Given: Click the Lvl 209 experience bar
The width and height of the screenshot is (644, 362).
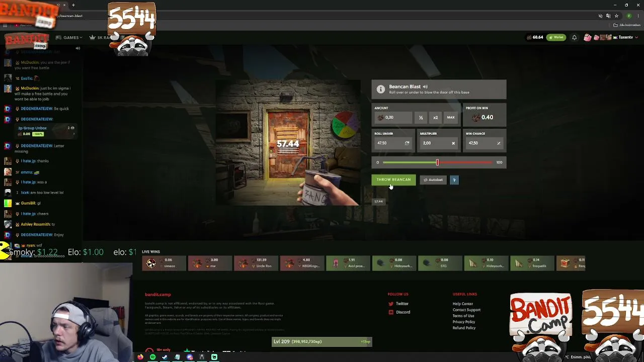Looking at the screenshot, I should pyautogui.click(x=322, y=342).
